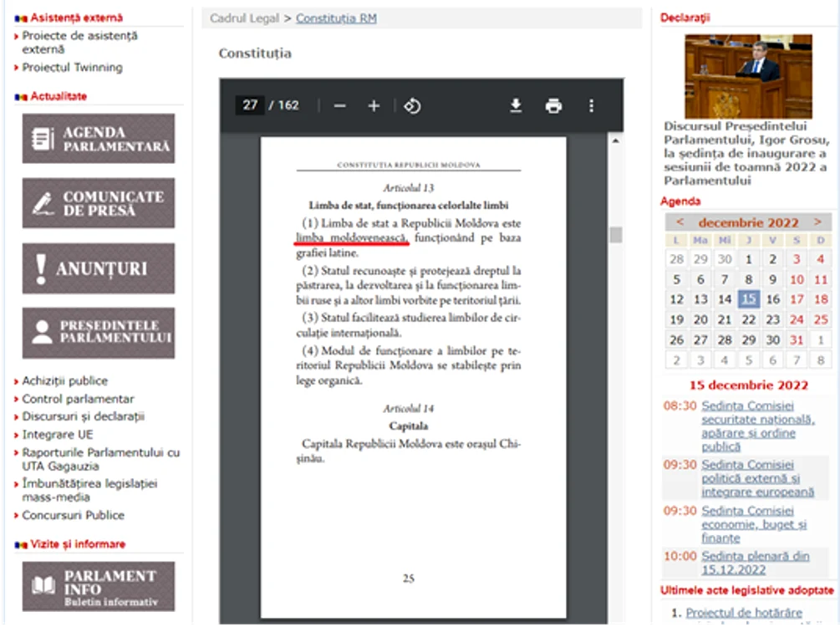This screenshot has width=840, height=627.
Task: Open Agenda Parlamentară banner
Action: click(x=99, y=139)
